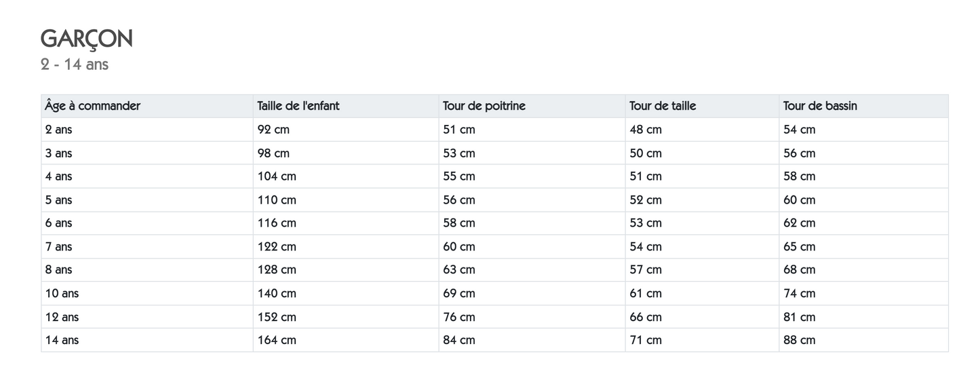The height and width of the screenshot is (376, 980).
Task: Select hip measurement '88 cm' for 14 ans
Action: click(x=800, y=340)
